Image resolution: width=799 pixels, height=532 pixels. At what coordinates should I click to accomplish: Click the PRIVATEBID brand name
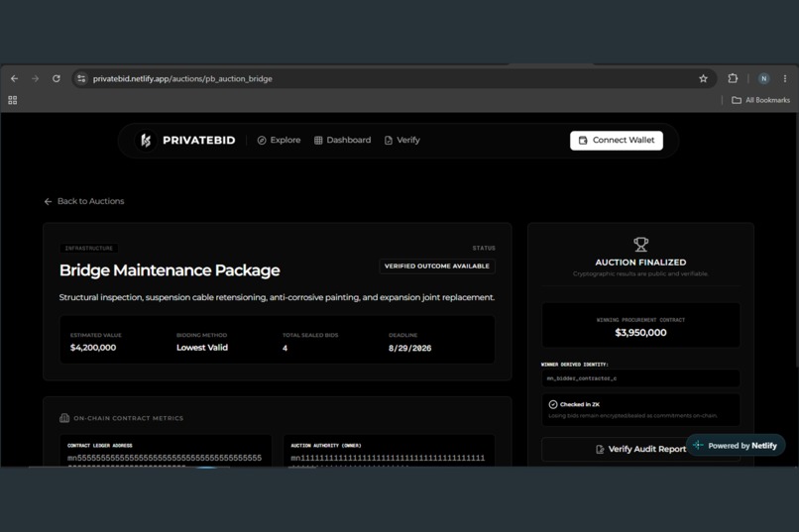198,140
